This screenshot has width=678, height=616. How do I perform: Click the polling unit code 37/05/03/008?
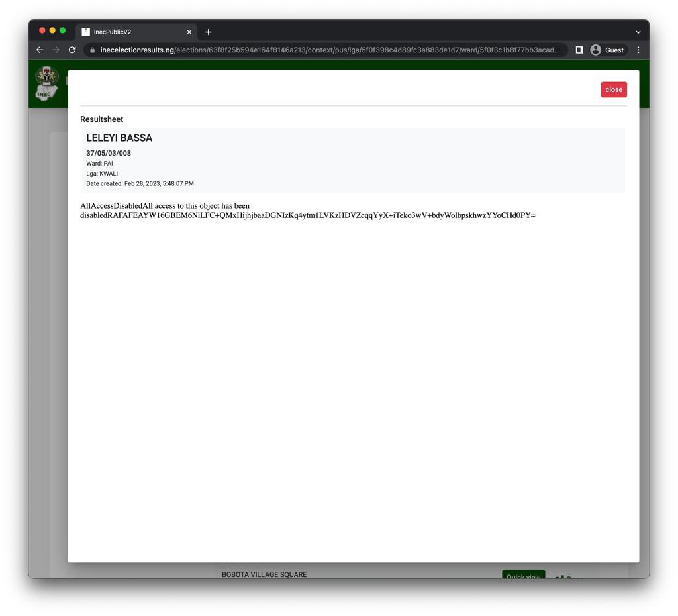pyautogui.click(x=109, y=153)
